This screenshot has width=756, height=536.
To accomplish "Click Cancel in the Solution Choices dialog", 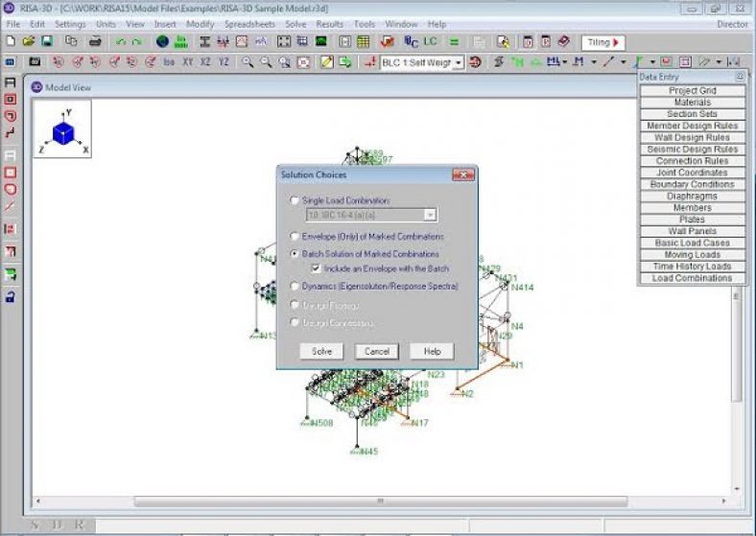I will [x=376, y=351].
